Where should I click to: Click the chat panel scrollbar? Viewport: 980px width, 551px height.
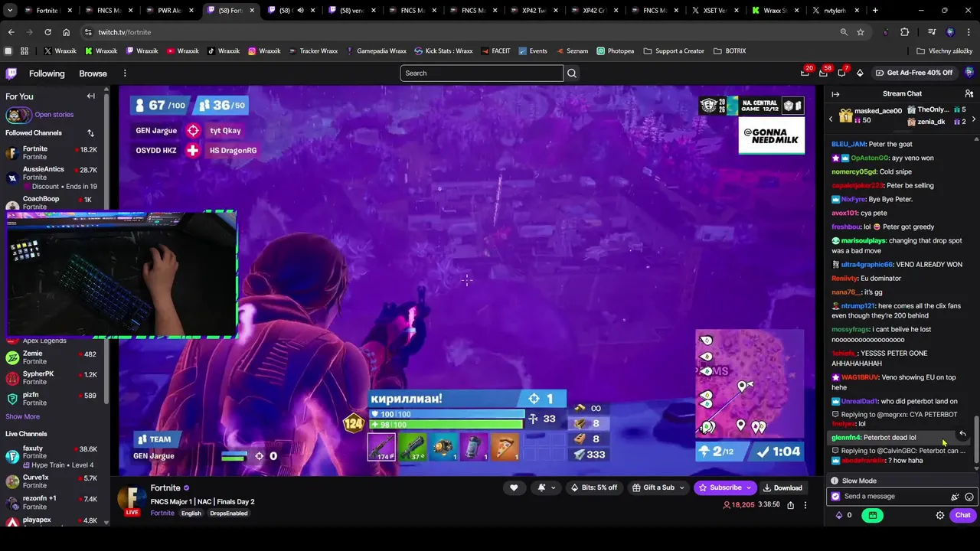(976, 440)
